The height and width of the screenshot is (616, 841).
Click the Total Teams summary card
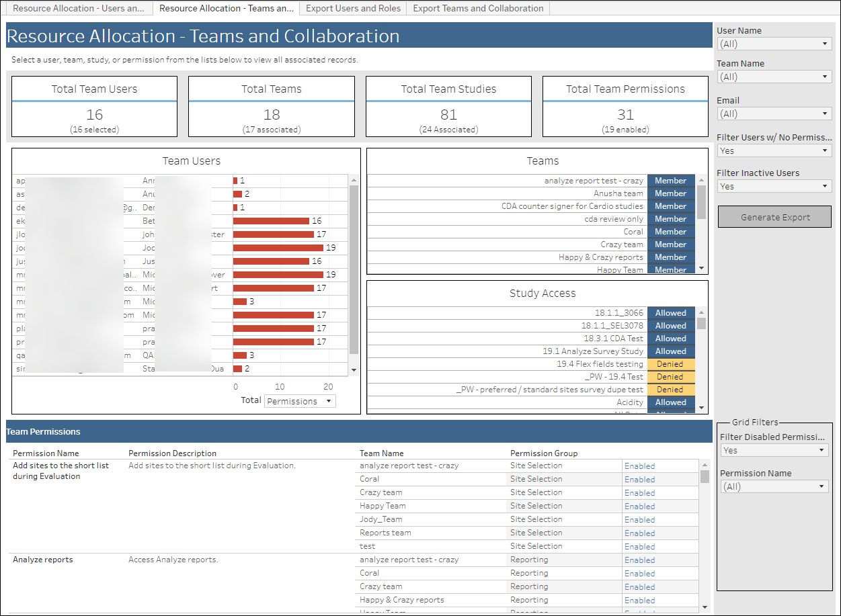point(271,106)
